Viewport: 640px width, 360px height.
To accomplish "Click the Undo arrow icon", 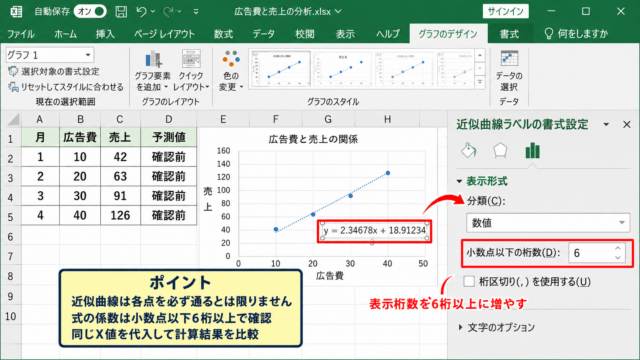I will point(141,11).
